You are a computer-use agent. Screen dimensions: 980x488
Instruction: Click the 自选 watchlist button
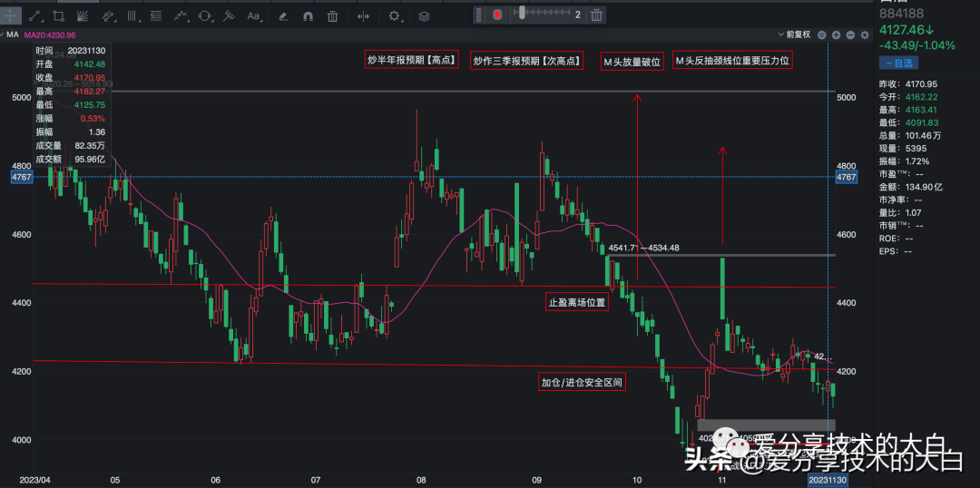[x=899, y=63]
